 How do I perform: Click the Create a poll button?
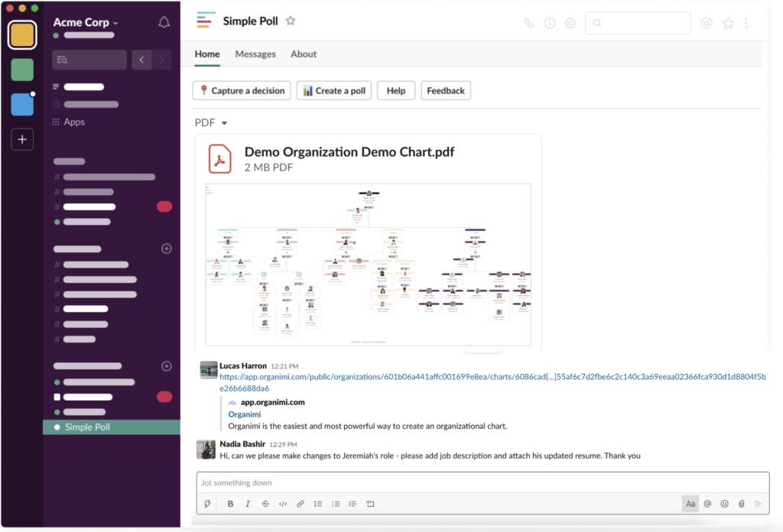coord(334,90)
